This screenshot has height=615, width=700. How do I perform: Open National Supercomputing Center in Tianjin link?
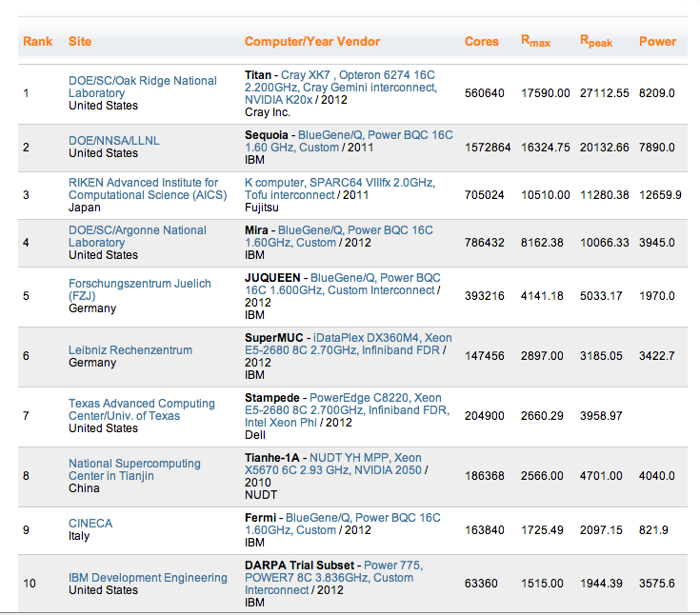tap(134, 469)
